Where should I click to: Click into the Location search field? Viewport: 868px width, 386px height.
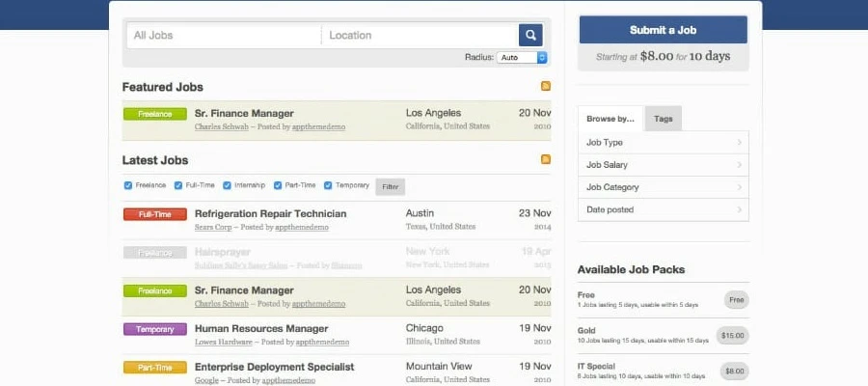420,36
